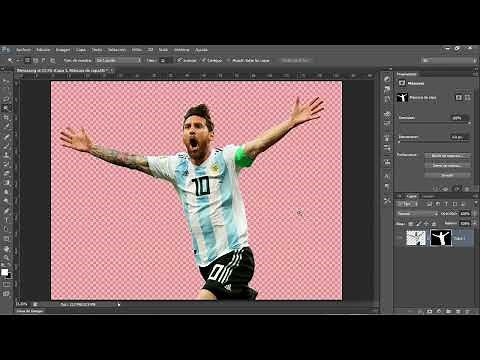480x360 pixels.
Task: Select the Magic Wand tool in toolbox
Action: pyautogui.click(x=6, y=108)
